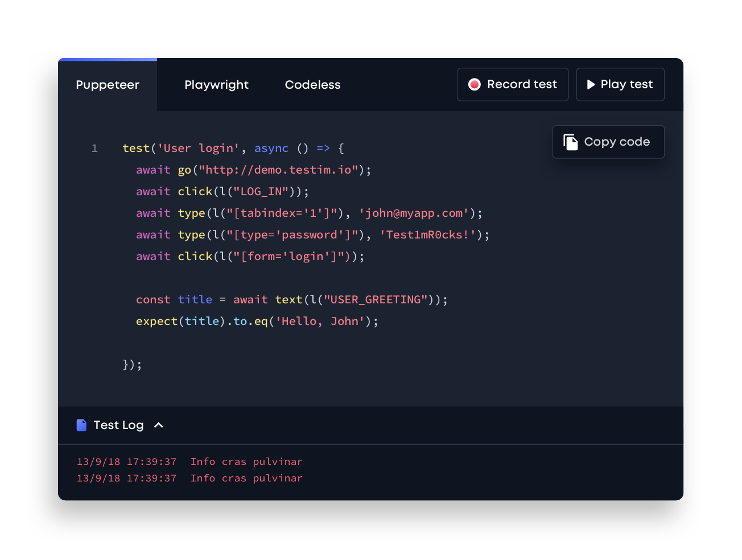The width and height of the screenshot is (742, 560).
Task: Click the click(l("LOG_IN")) line
Action: 222,192
